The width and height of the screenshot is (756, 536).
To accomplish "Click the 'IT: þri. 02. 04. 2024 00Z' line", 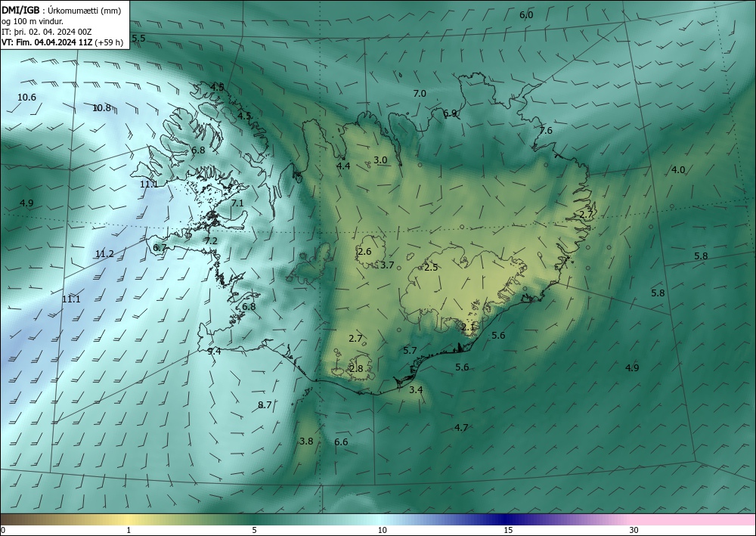I will coord(47,32).
